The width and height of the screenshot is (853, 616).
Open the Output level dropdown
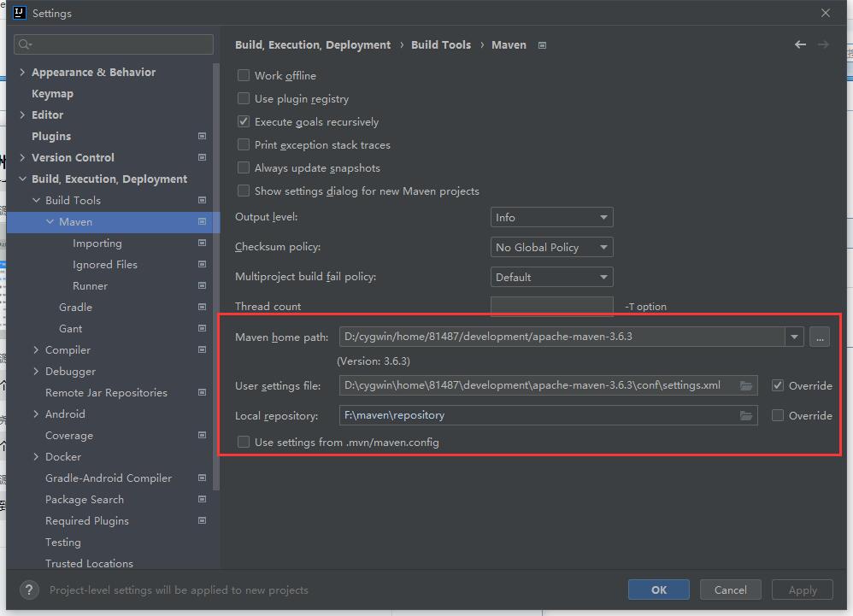[x=551, y=217]
